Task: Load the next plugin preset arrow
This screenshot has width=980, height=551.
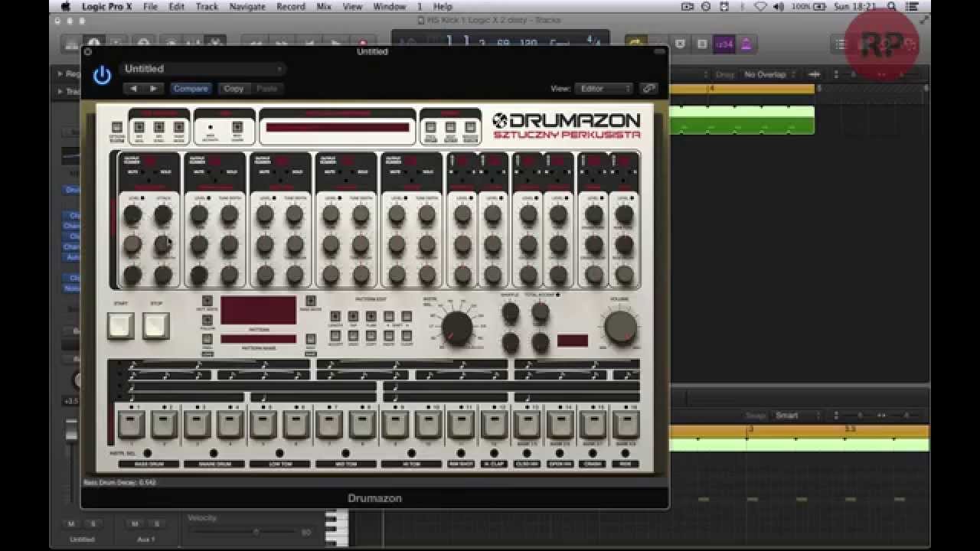Action: 153,89
